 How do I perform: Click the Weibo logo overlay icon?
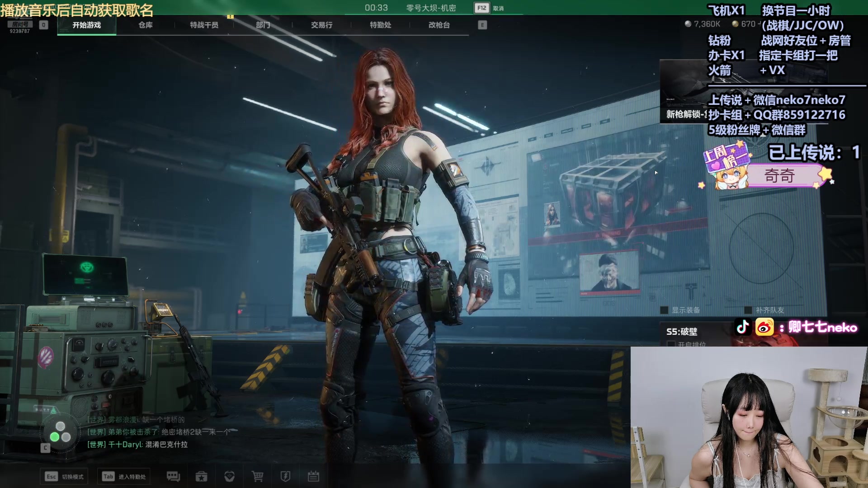[x=764, y=327]
